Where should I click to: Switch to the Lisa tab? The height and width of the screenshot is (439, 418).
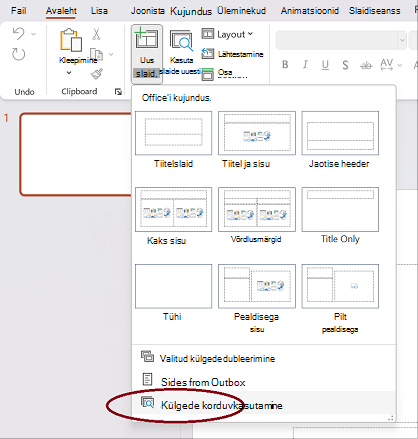[x=99, y=11]
